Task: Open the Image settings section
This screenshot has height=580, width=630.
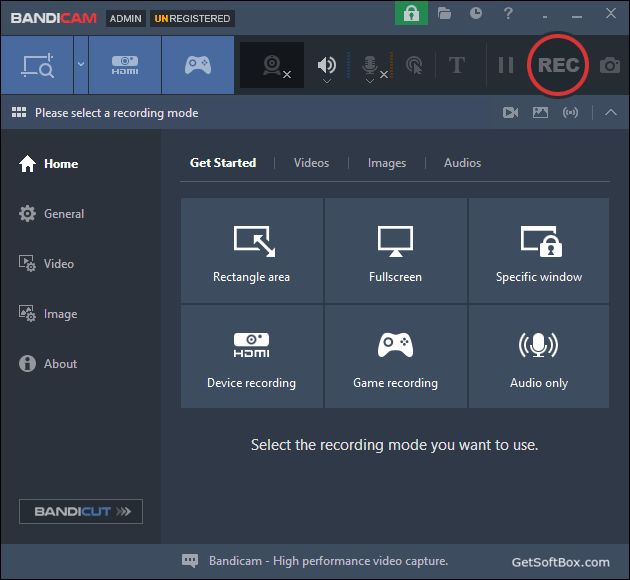Action: [48, 314]
